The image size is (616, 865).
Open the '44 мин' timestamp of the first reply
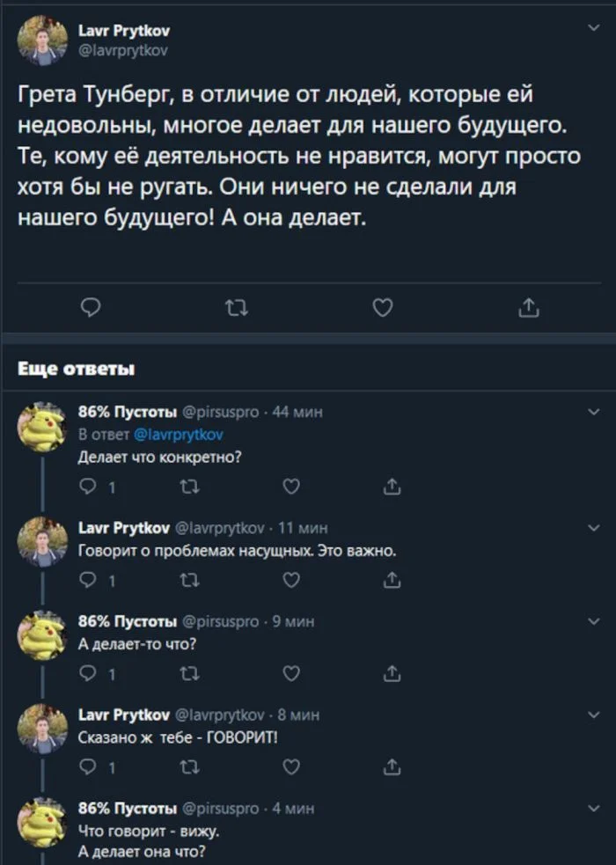pos(290,411)
